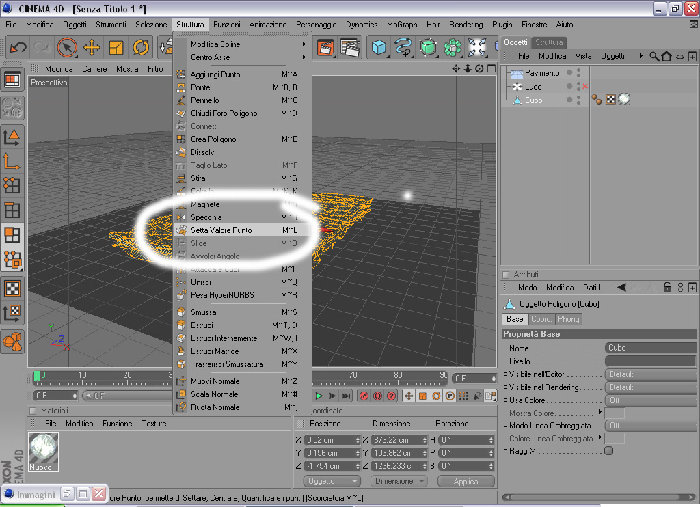Image resolution: width=700 pixels, height=507 pixels.
Task: Click the checkerboard texture tool in the left toolbar
Action: (12, 289)
